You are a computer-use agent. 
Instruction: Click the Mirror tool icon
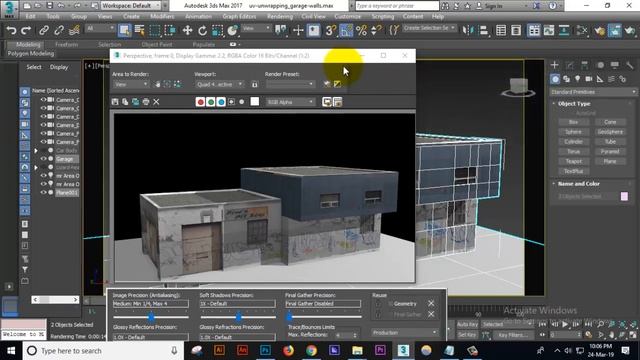pyautogui.click(x=467, y=31)
